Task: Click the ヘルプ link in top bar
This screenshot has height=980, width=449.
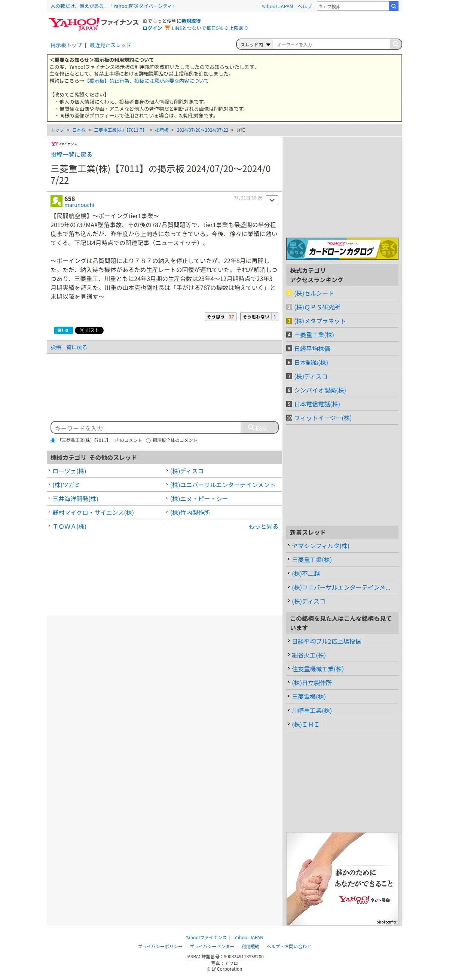Action: coord(305,6)
